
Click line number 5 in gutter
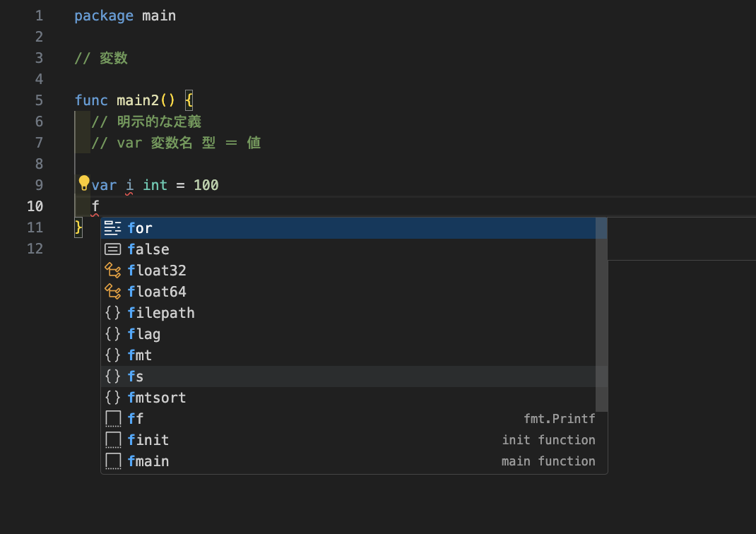tap(39, 100)
